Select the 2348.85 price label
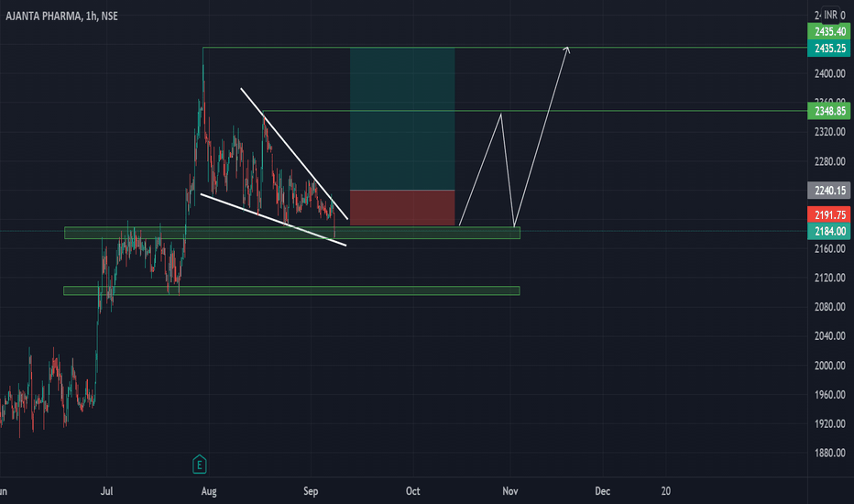This screenshot has width=854, height=504. coord(829,111)
